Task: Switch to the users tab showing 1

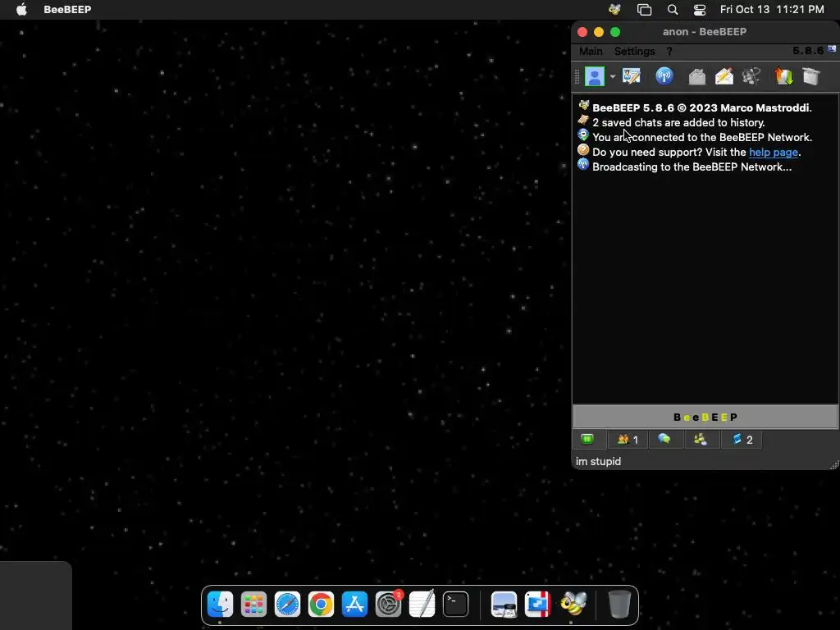Action: point(628,440)
